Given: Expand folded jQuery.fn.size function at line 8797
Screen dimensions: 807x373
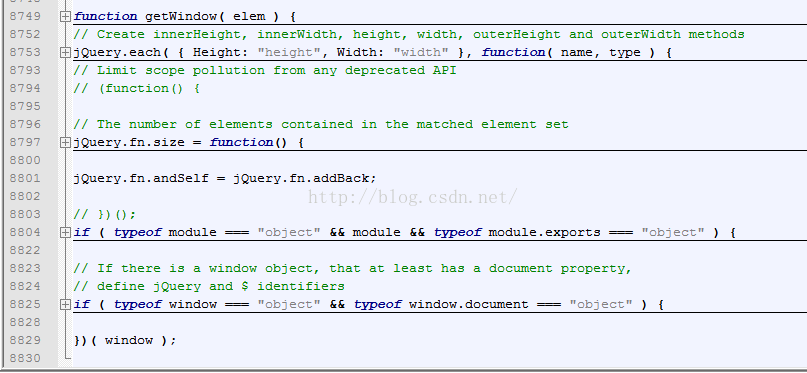Looking at the screenshot, I should click(65, 143).
